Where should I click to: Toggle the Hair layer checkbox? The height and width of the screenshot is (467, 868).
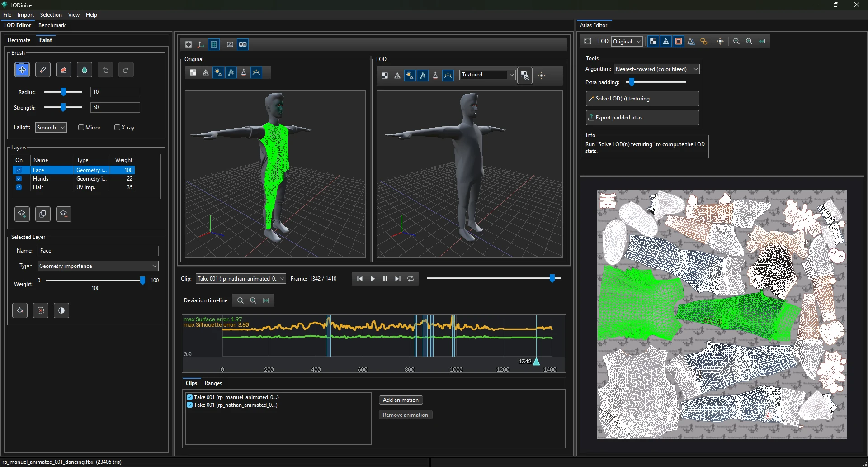(x=19, y=187)
